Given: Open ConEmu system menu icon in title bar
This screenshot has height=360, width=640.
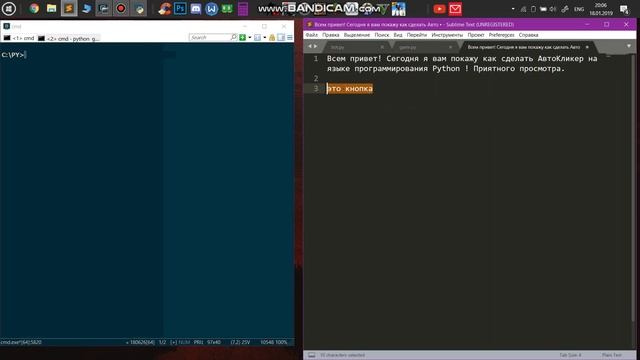Looking at the screenshot, I should (6, 26).
